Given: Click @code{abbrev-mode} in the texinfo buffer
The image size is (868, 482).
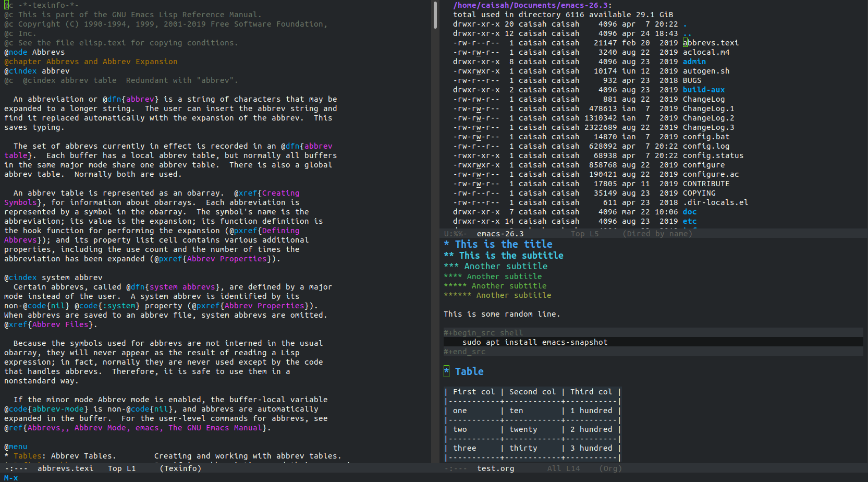Looking at the screenshot, I should coord(46,409).
